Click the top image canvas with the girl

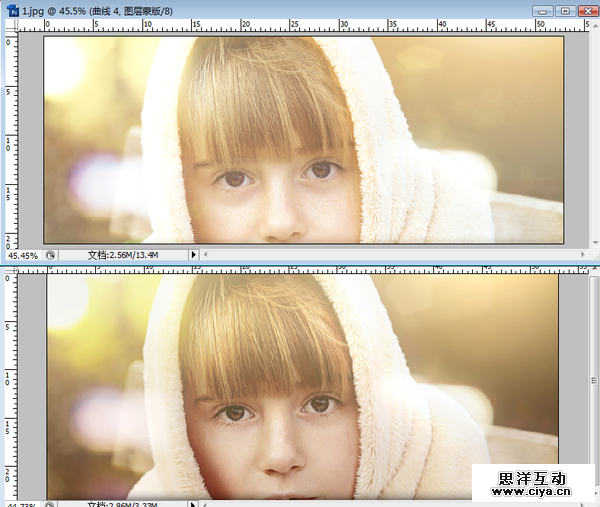[303, 140]
